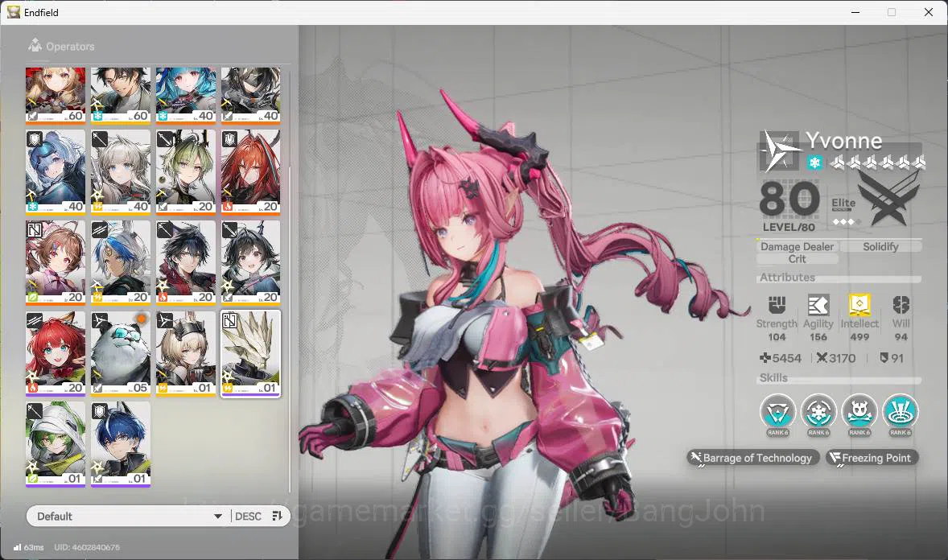Open the skull-shaped skill icon

pyautogui.click(x=859, y=413)
